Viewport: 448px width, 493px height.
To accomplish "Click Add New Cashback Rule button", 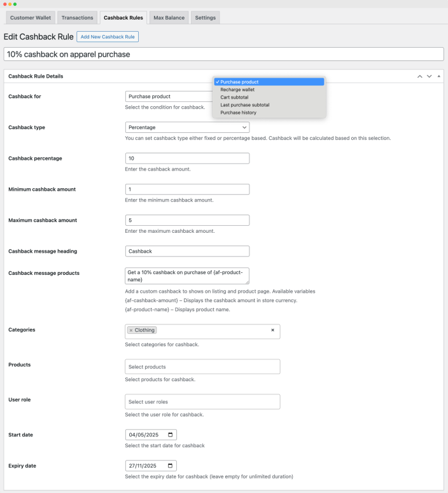I will point(108,37).
